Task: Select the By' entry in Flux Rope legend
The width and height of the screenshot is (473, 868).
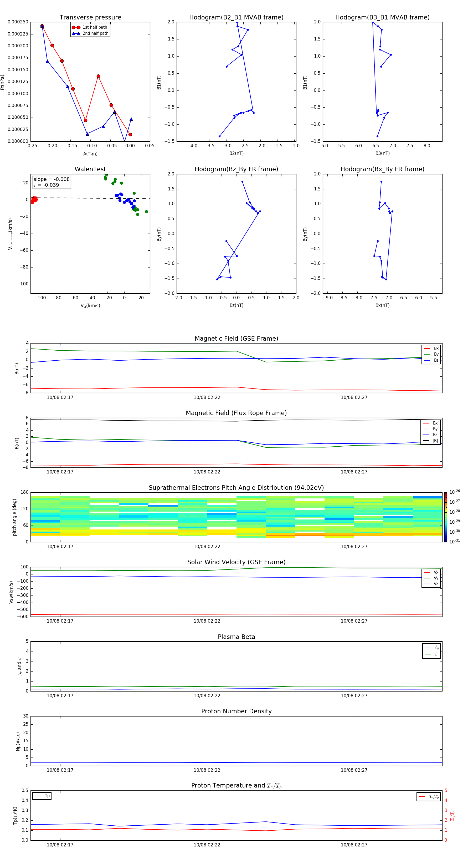Action: coord(431,429)
